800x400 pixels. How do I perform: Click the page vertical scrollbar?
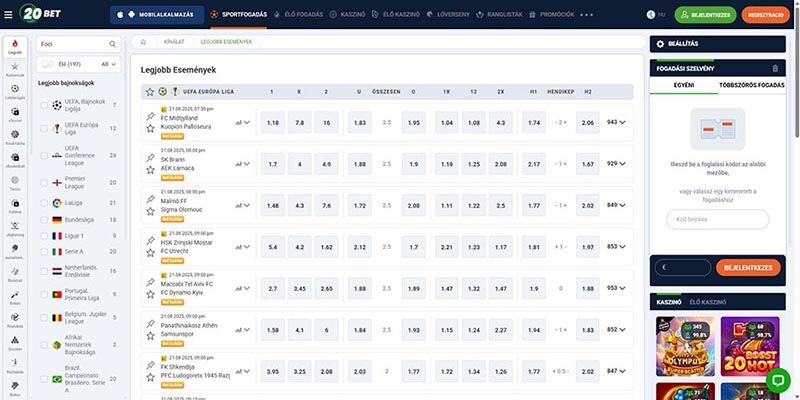(x=797, y=71)
